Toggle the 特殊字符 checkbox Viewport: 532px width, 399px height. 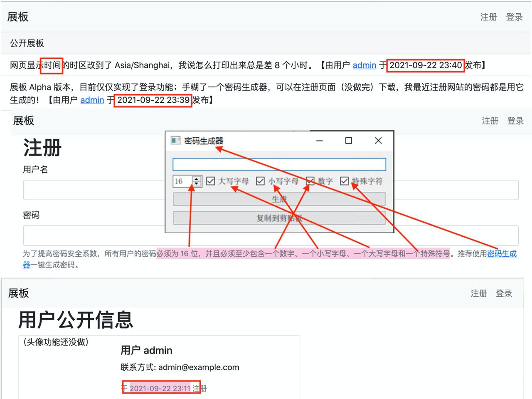pos(344,181)
